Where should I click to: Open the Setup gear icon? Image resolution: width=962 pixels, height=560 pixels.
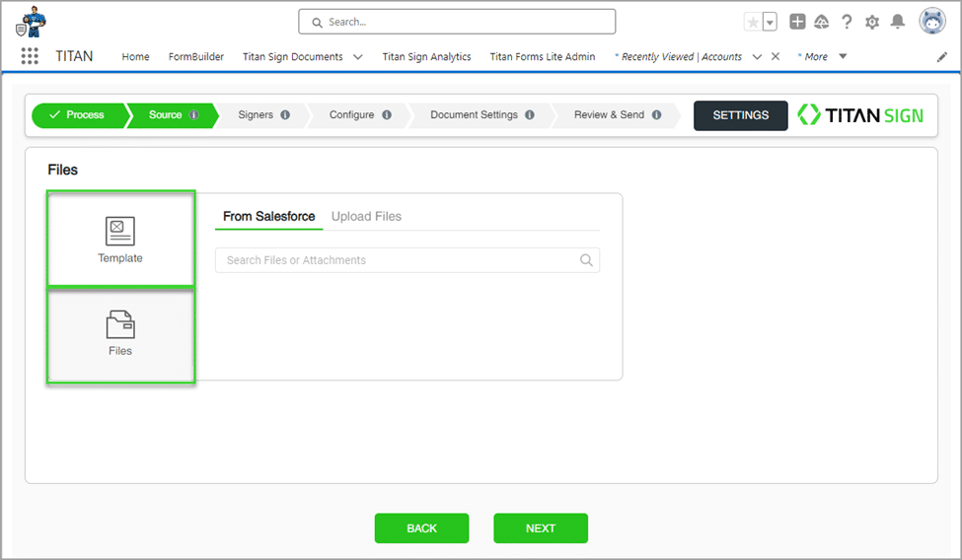coord(872,22)
